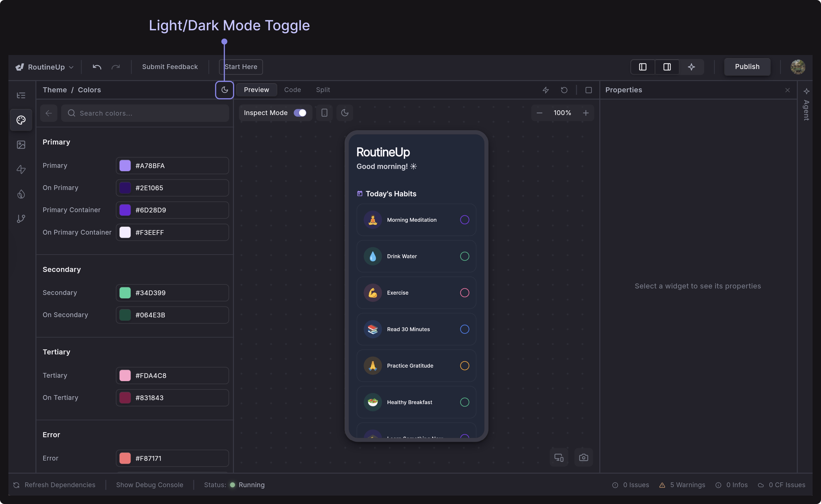Open the widget tree panel
The width and height of the screenshot is (821, 504).
click(21, 95)
